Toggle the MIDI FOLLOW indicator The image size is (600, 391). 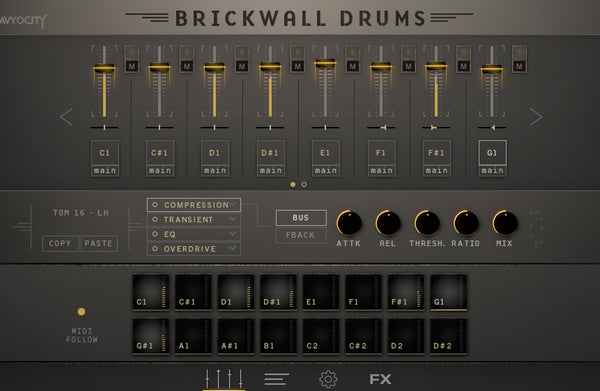[81, 311]
